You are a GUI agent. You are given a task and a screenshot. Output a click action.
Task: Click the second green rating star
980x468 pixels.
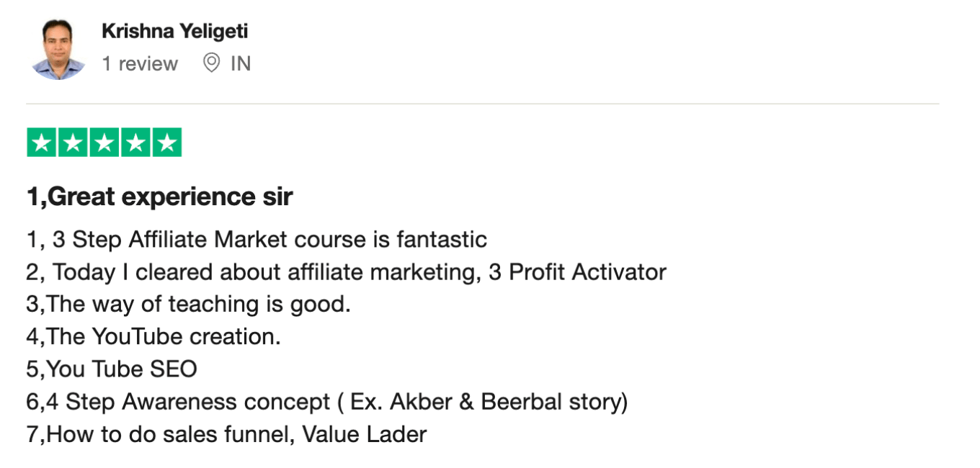coord(73,143)
